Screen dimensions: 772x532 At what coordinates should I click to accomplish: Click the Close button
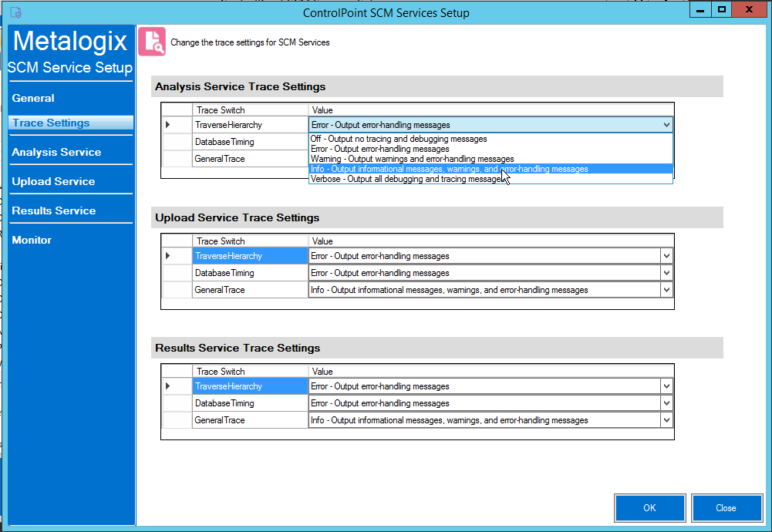pos(726,507)
